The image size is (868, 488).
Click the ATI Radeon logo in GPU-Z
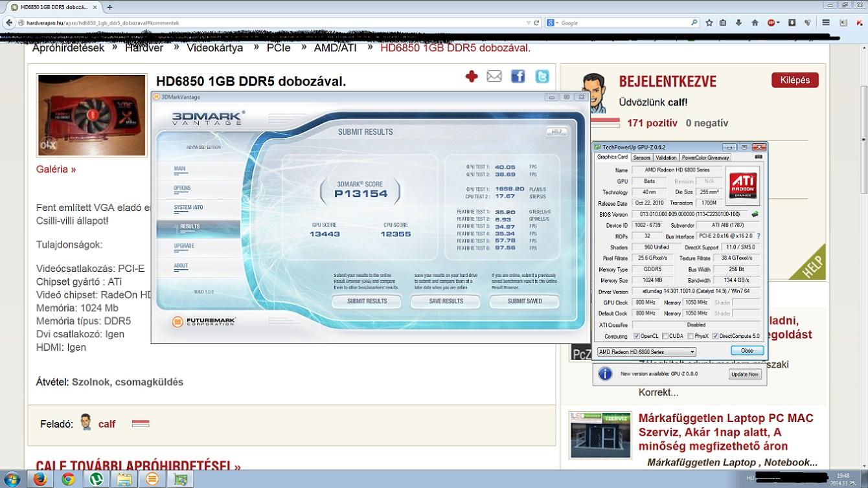point(742,184)
